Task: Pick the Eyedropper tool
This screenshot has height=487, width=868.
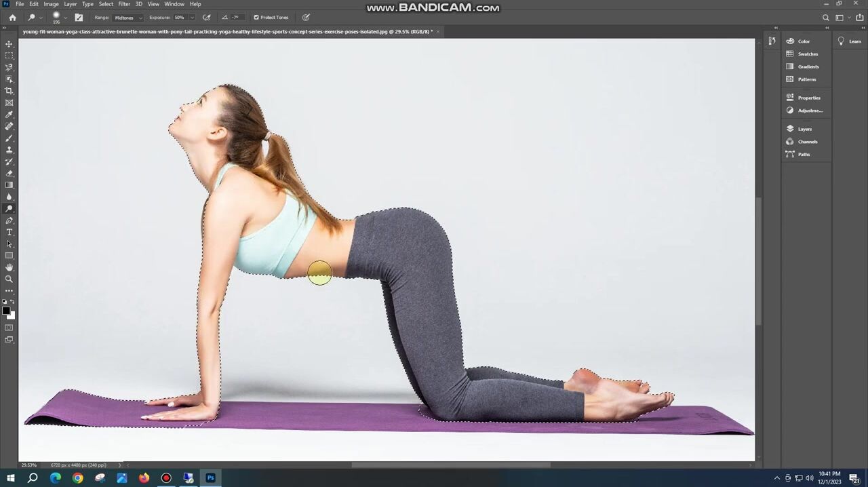Action: point(9,115)
